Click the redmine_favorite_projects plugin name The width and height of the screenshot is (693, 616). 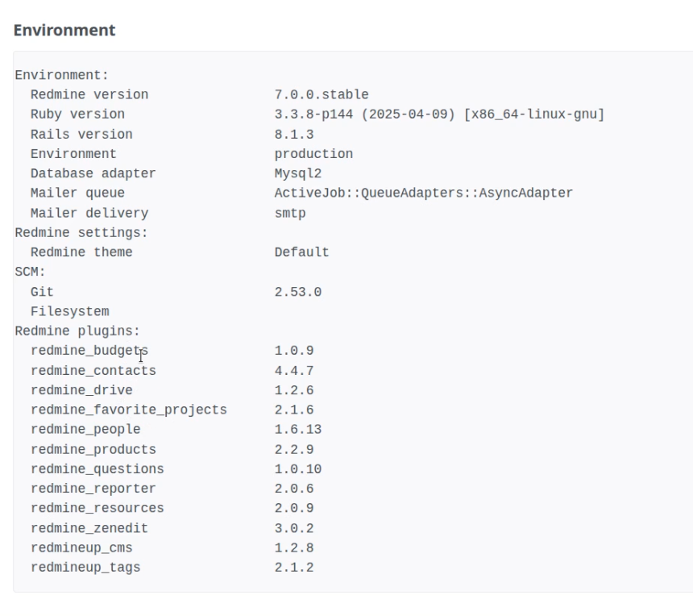pos(129,410)
